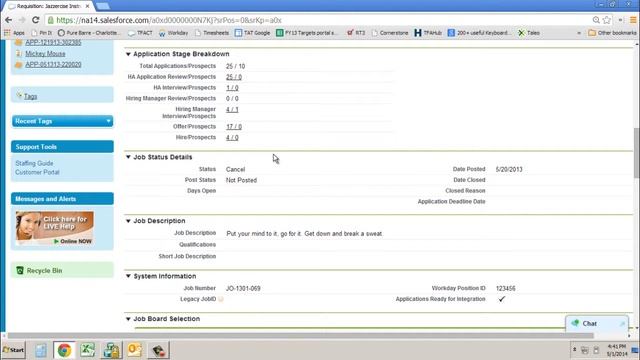Click the vertical page scrollbar

point(636,153)
